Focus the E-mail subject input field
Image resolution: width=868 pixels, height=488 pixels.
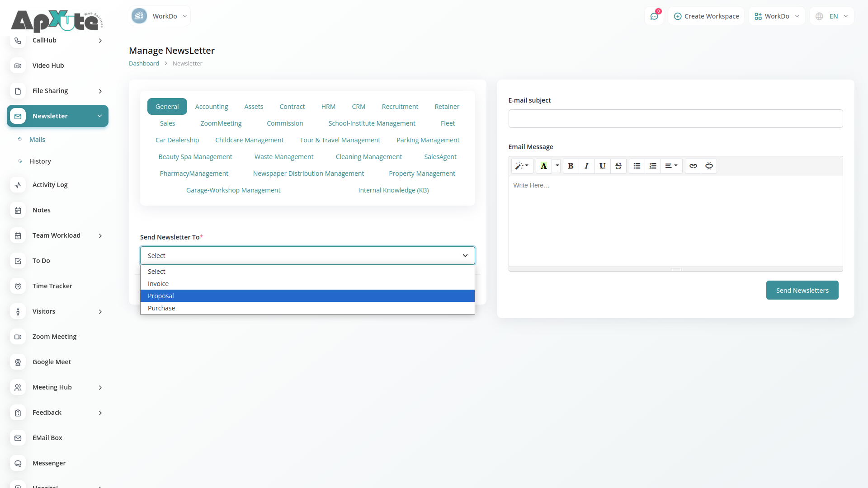(675, 118)
